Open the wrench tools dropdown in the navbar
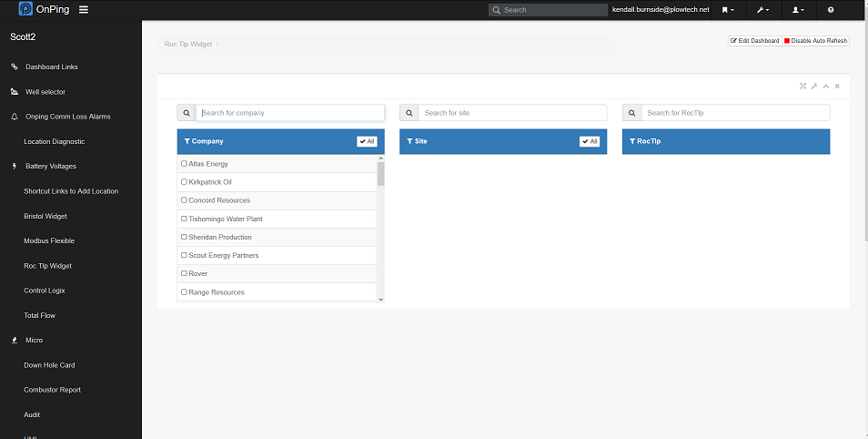Screen dimensions: 868x439 pyautogui.click(x=762, y=10)
